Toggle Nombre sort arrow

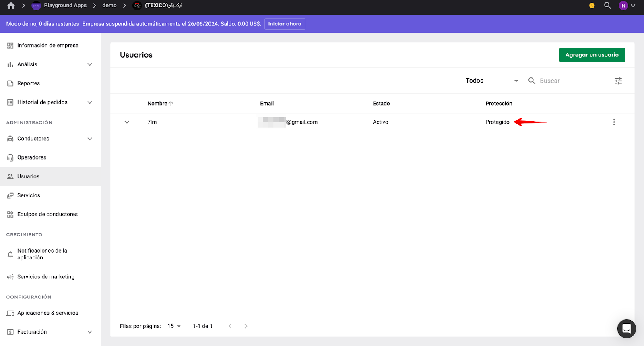tap(171, 104)
